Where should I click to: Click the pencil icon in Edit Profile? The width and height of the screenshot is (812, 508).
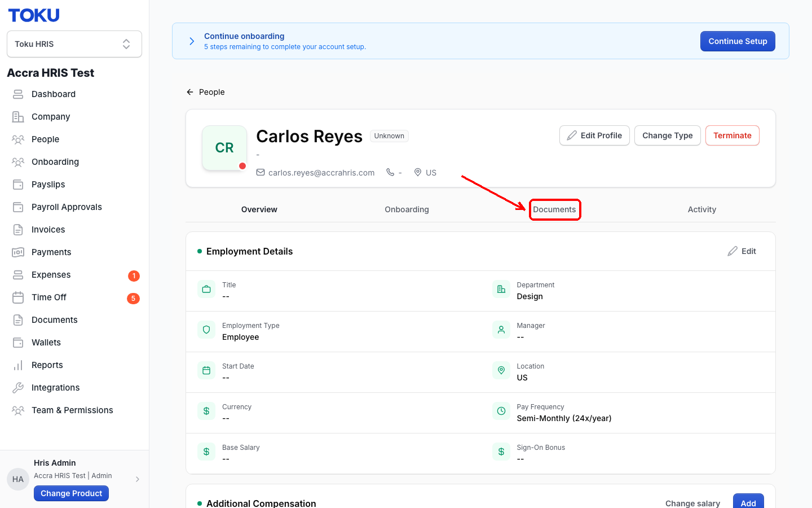(x=572, y=135)
